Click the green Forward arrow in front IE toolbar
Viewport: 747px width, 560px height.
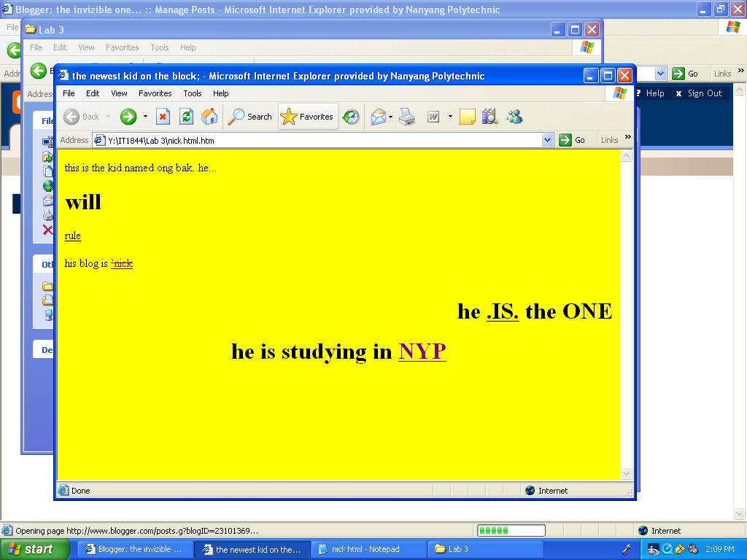click(128, 117)
